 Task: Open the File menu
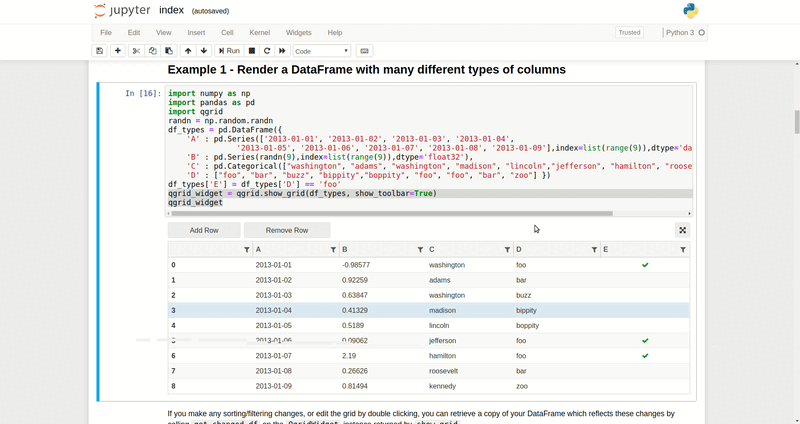coord(106,33)
